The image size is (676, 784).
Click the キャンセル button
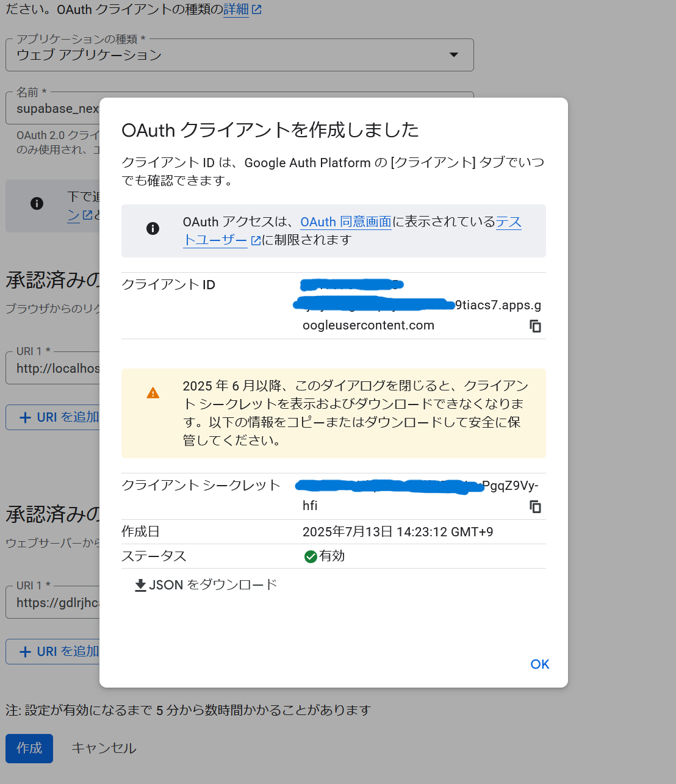(104, 749)
